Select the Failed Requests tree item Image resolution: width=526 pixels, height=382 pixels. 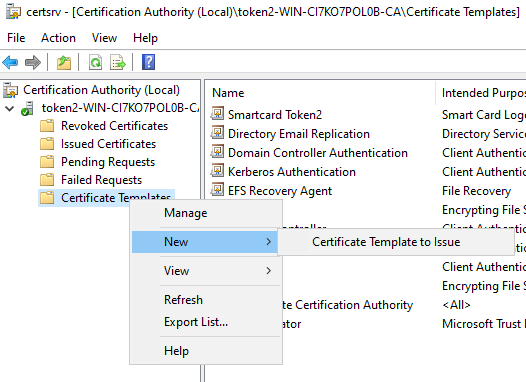pyautogui.click(x=101, y=180)
